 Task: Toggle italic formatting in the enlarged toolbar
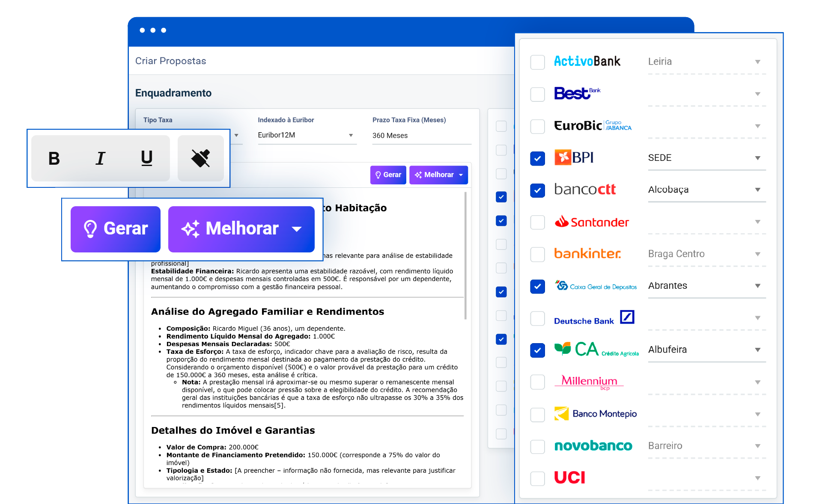[x=101, y=158]
